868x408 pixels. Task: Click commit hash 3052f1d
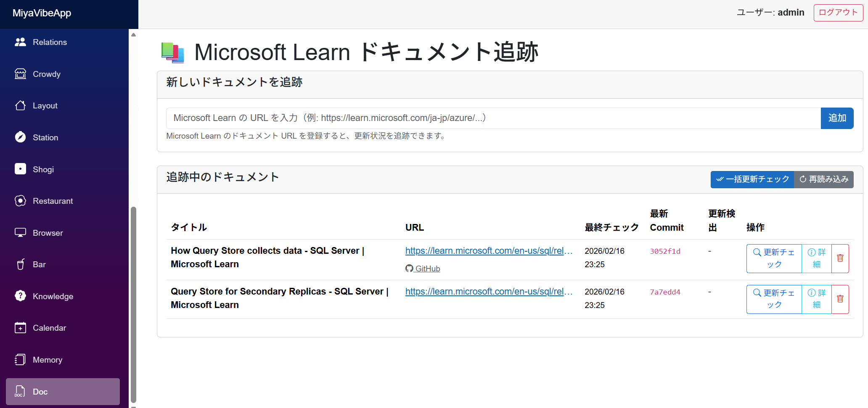(665, 251)
